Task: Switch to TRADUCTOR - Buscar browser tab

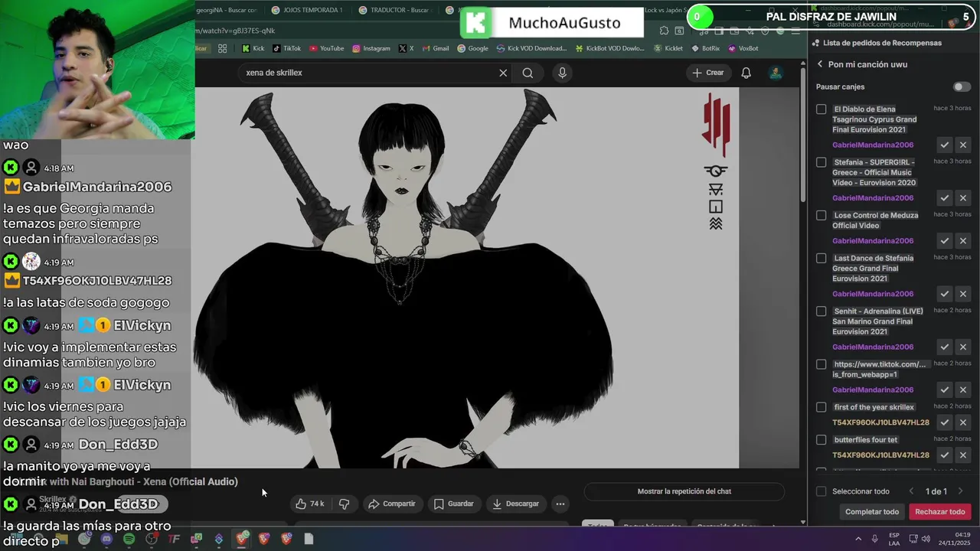Action: 395,10
